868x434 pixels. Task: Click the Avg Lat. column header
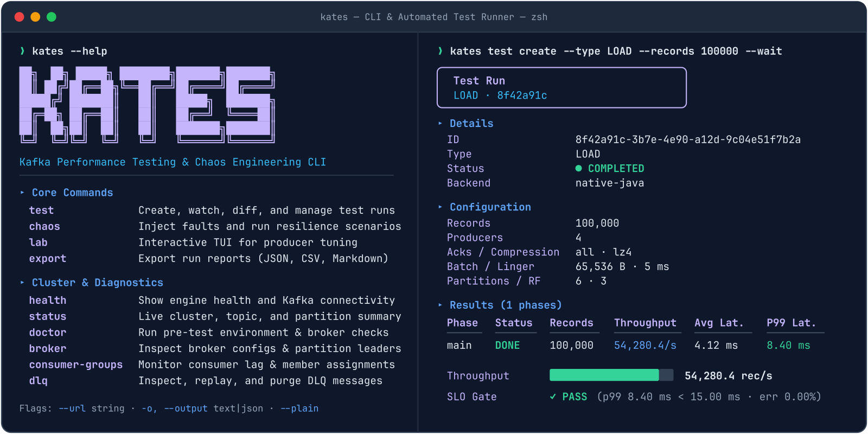(719, 323)
